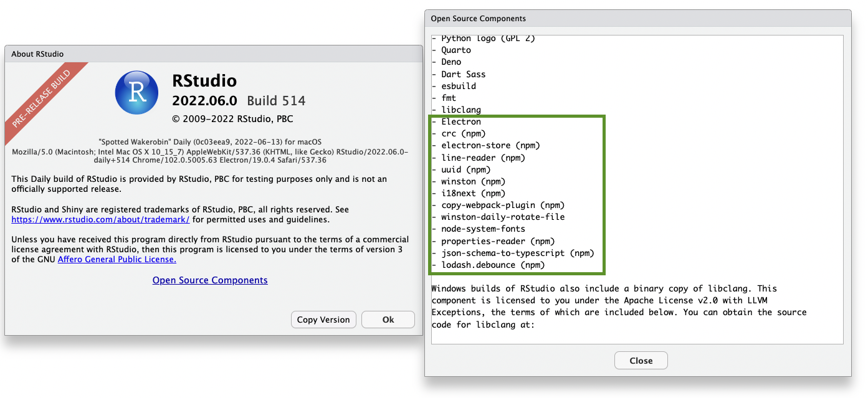Open the Open Source Components link
Viewport: 868px width, 398px height.
[x=210, y=280]
